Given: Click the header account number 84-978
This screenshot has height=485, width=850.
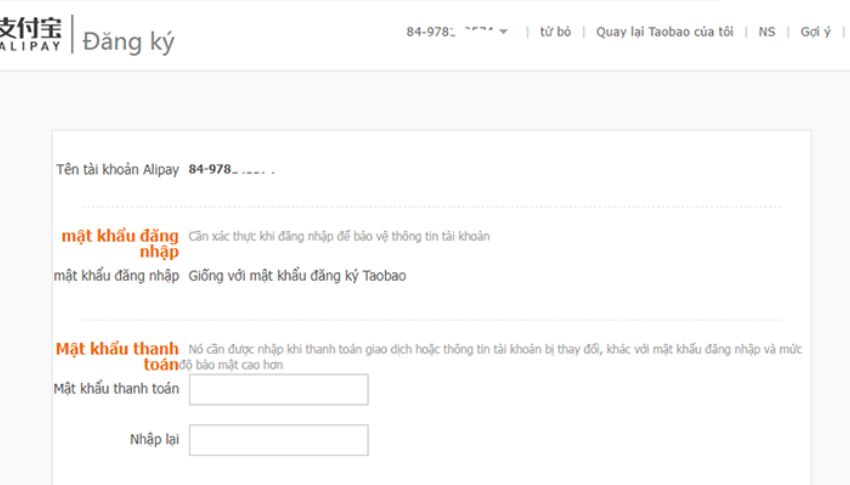Looking at the screenshot, I should click(x=450, y=32).
